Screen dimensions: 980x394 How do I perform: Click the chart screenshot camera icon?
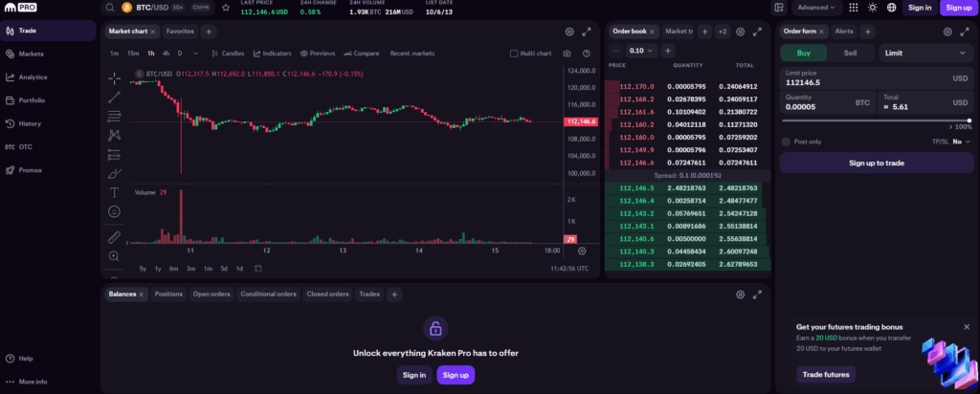click(x=568, y=54)
